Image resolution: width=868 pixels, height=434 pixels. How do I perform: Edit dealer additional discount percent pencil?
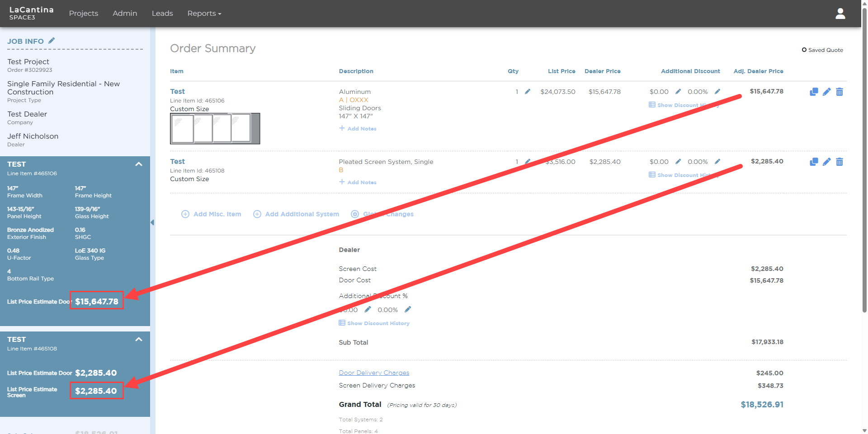tap(408, 309)
